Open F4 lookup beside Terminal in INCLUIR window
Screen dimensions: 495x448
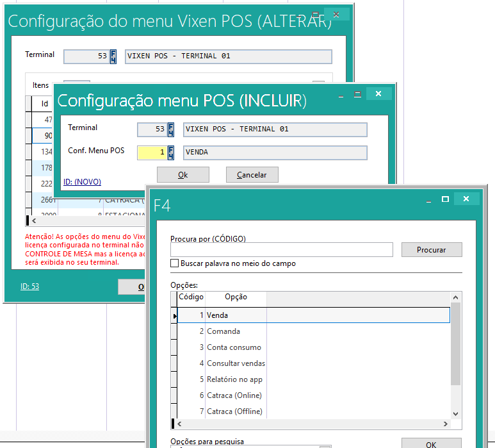[x=171, y=129]
